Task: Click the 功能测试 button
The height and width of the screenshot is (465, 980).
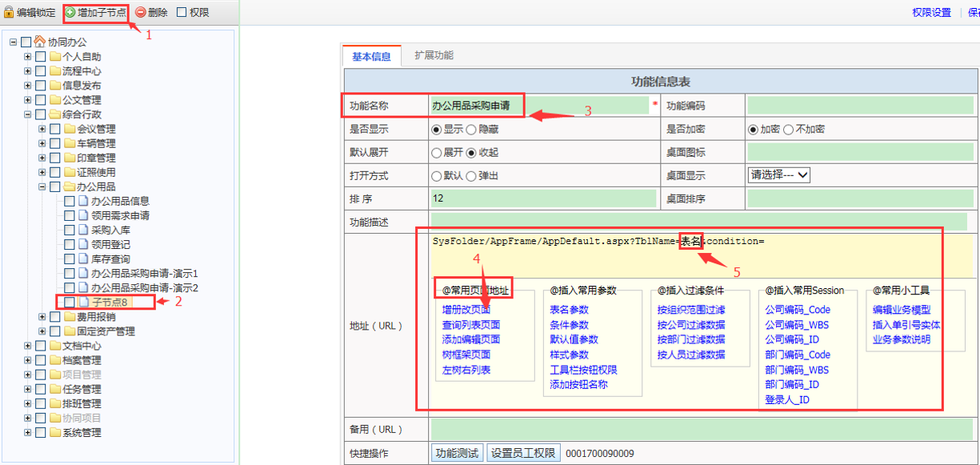Action: coord(458,453)
